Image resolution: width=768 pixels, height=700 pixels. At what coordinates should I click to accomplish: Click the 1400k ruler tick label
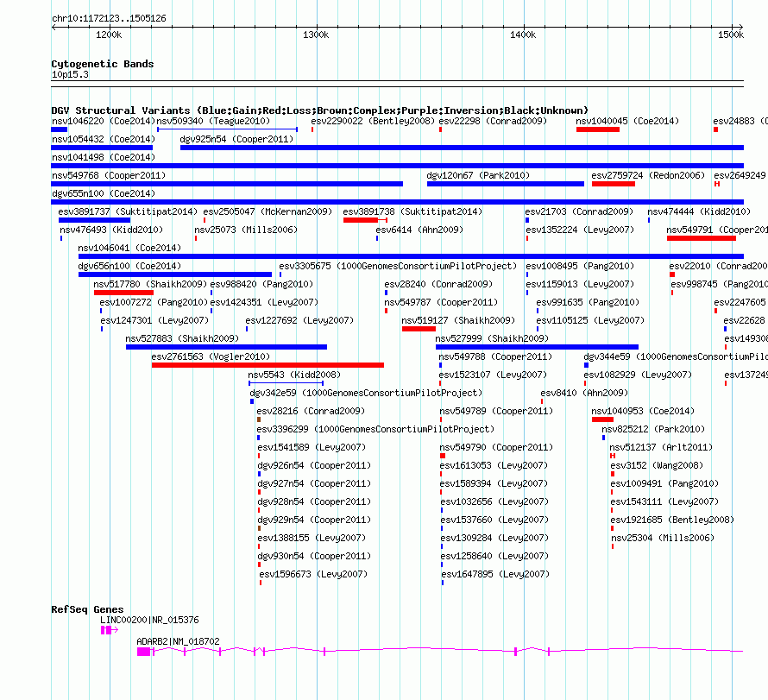(x=523, y=35)
